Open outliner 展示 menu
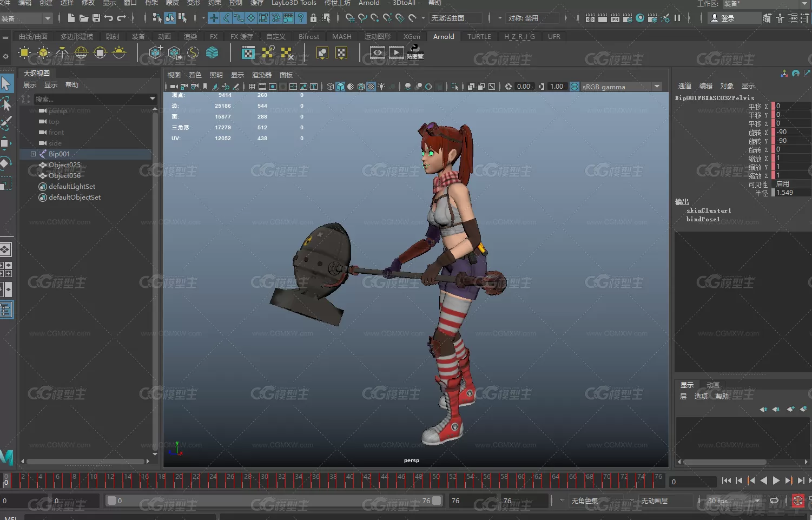 coord(30,85)
